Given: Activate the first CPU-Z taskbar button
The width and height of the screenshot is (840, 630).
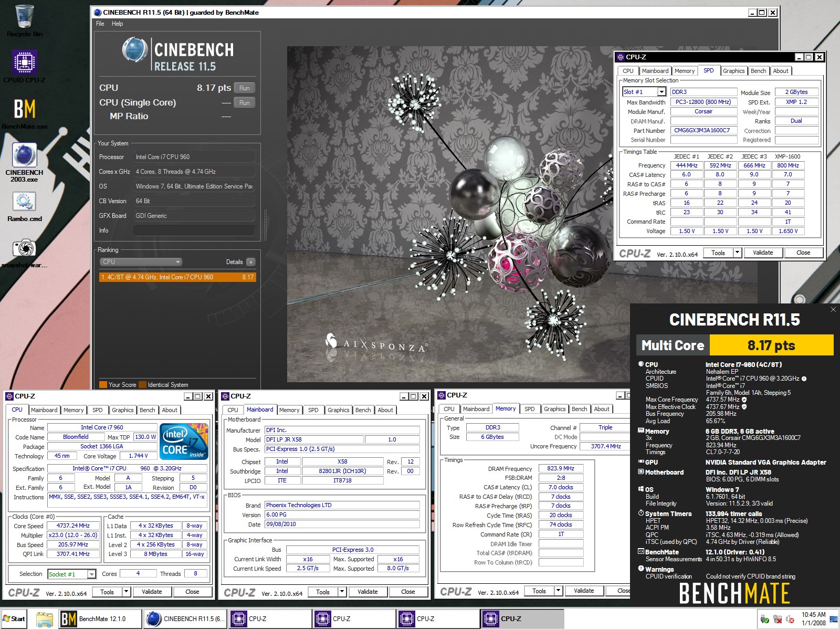Looking at the screenshot, I should tap(269, 619).
